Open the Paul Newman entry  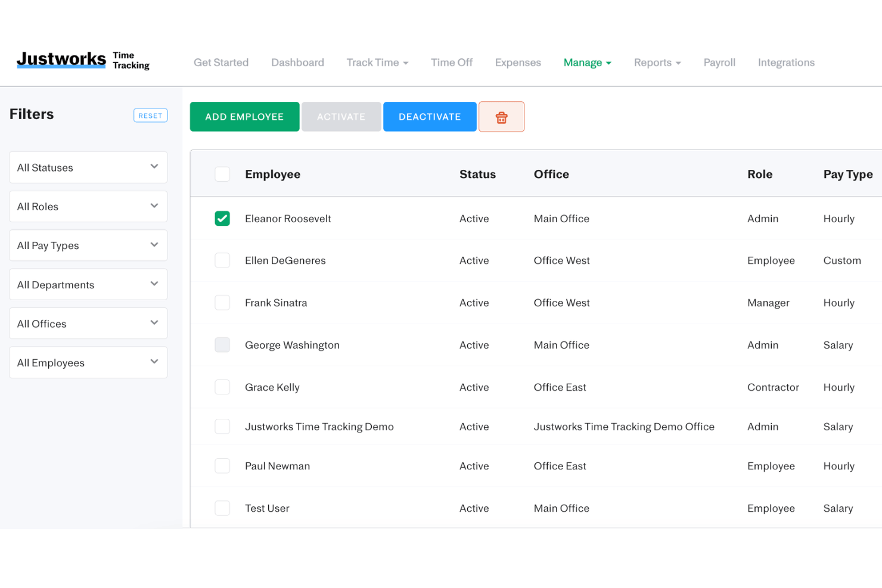pos(277,466)
